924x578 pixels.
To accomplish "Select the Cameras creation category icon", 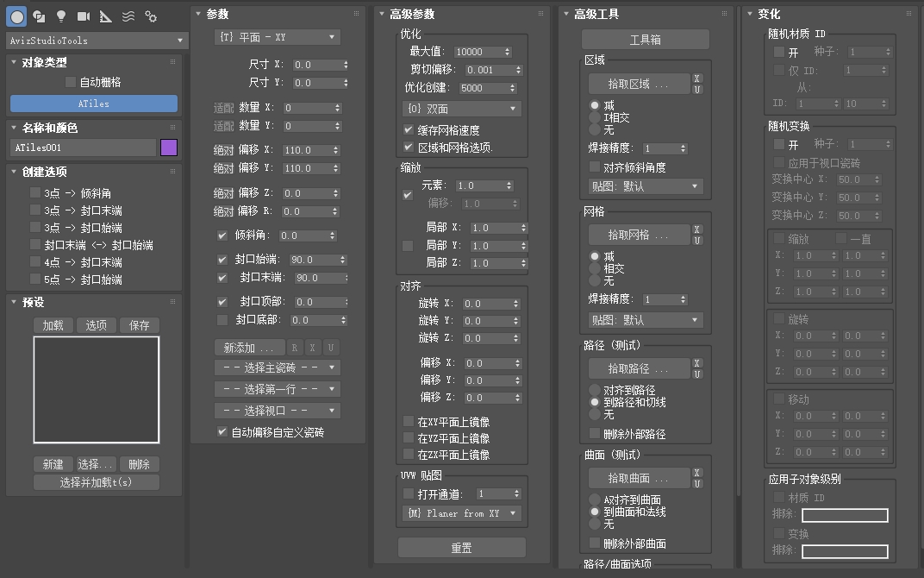I will 84,16.
